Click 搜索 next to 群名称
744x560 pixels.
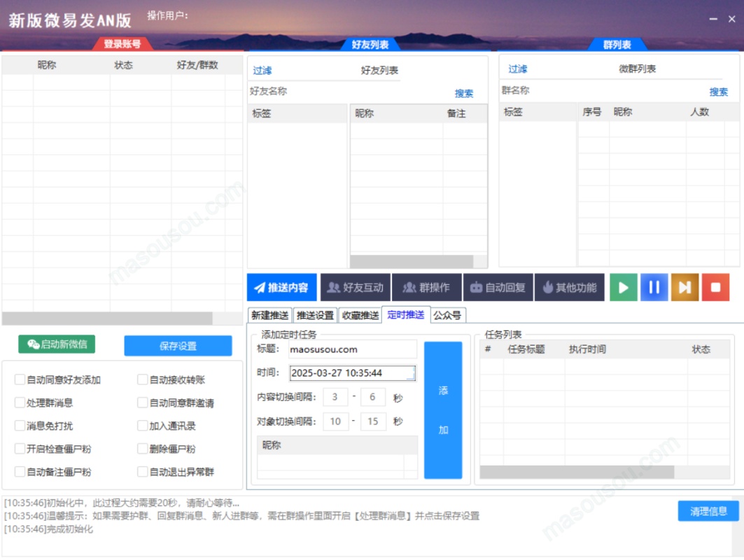click(719, 92)
